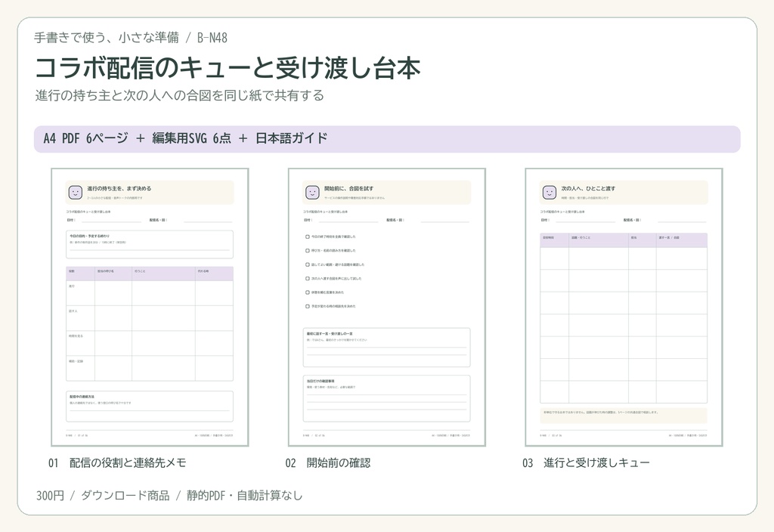Click caption 03 進行と受け渡しキュー

coord(586,463)
